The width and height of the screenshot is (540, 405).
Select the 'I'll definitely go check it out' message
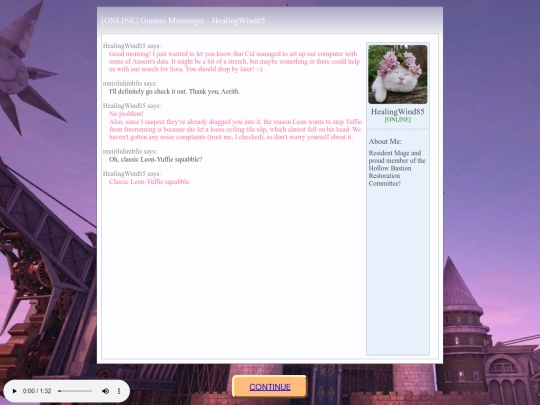tap(174, 92)
